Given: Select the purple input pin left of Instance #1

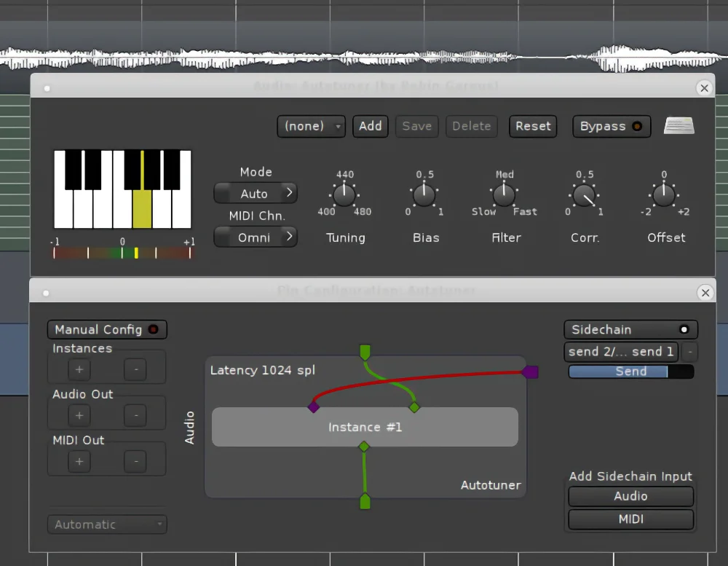Looking at the screenshot, I should pyautogui.click(x=314, y=407).
